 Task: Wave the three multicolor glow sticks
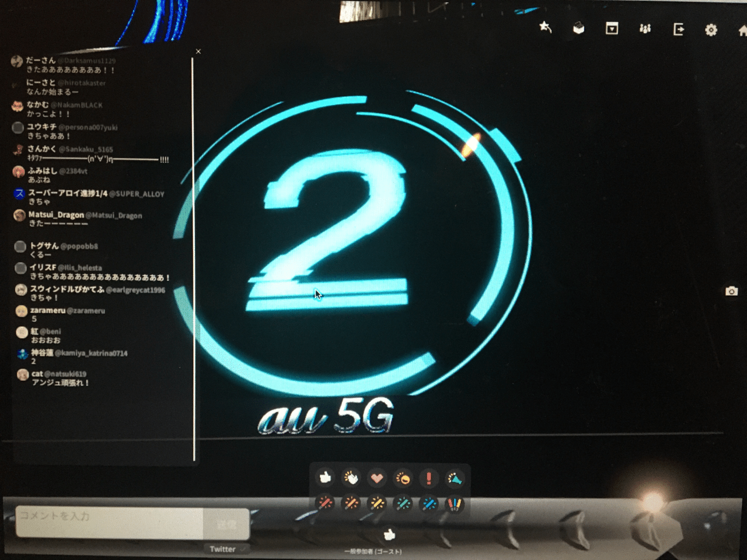pos(455,503)
